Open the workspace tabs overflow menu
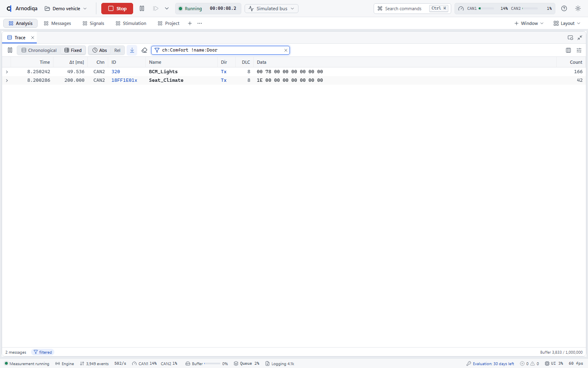This screenshot has width=588, height=368. [200, 23]
